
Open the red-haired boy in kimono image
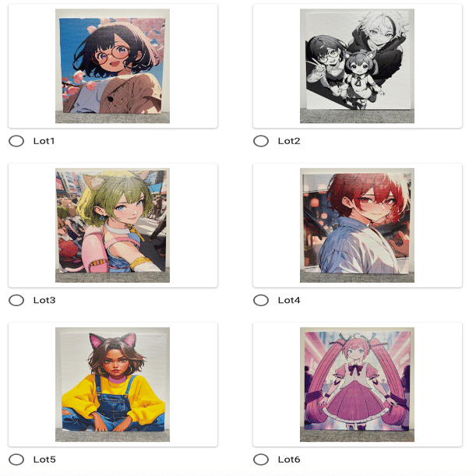(357, 225)
